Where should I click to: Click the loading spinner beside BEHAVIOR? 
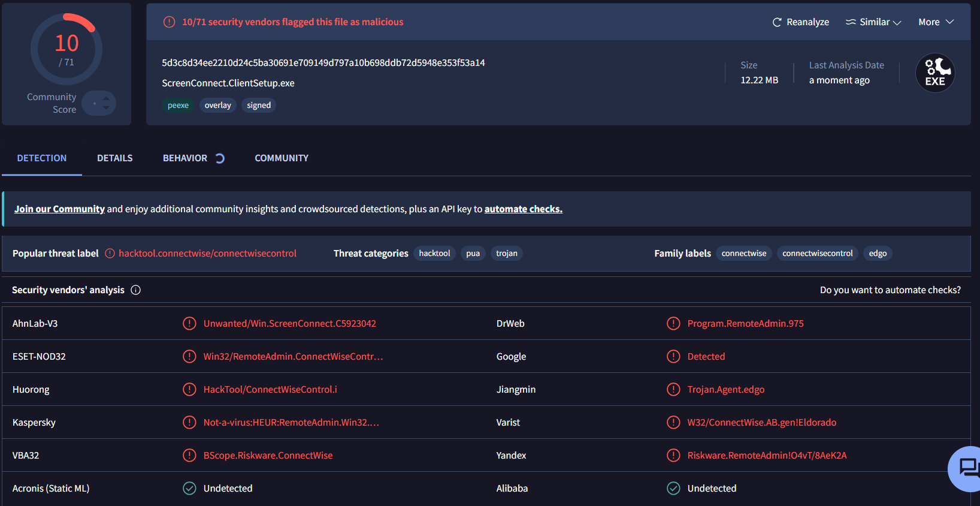pos(220,158)
